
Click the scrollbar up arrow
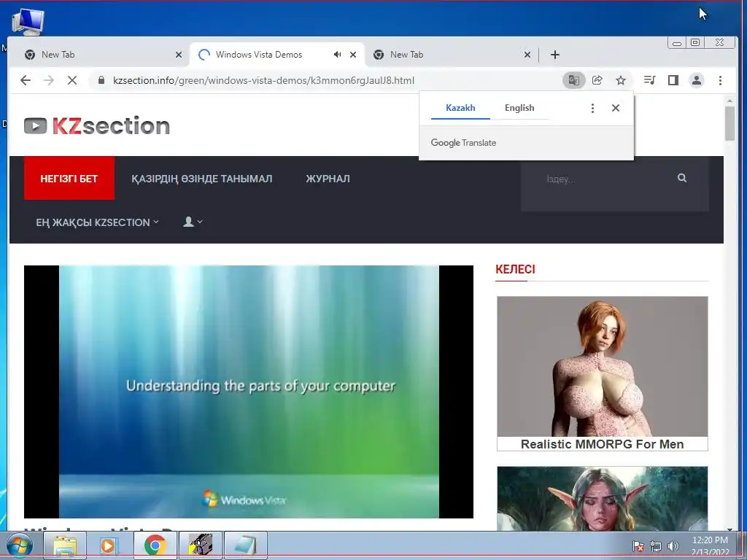(x=729, y=101)
